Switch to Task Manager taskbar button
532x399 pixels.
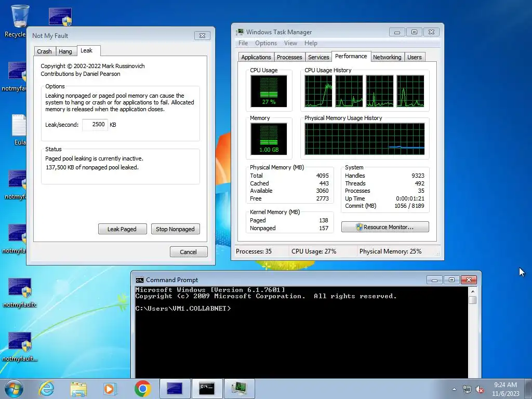tap(239, 389)
